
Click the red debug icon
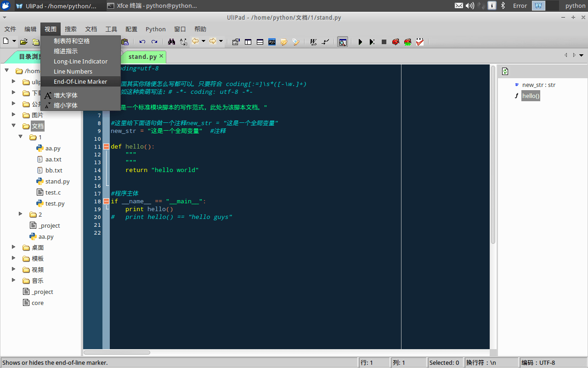pos(396,42)
